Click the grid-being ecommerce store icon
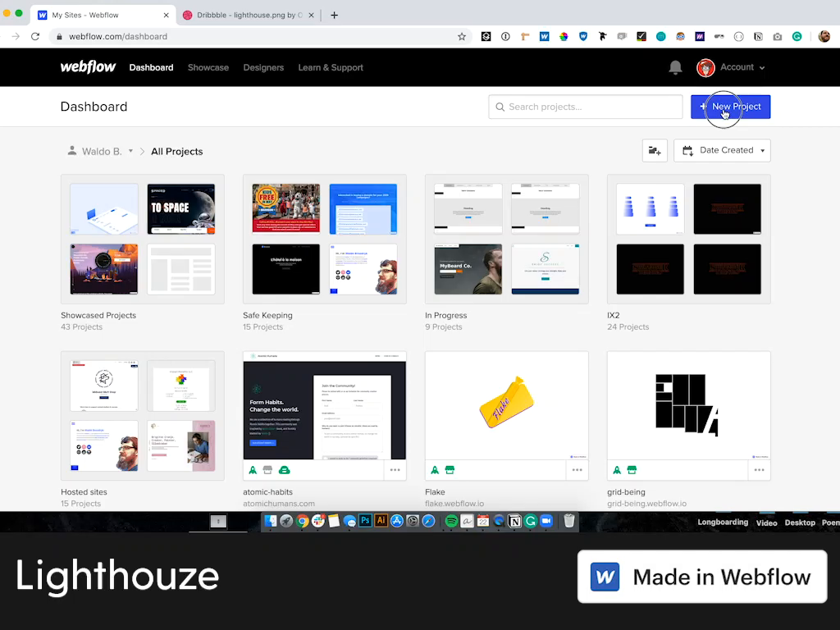 (632, 470)
